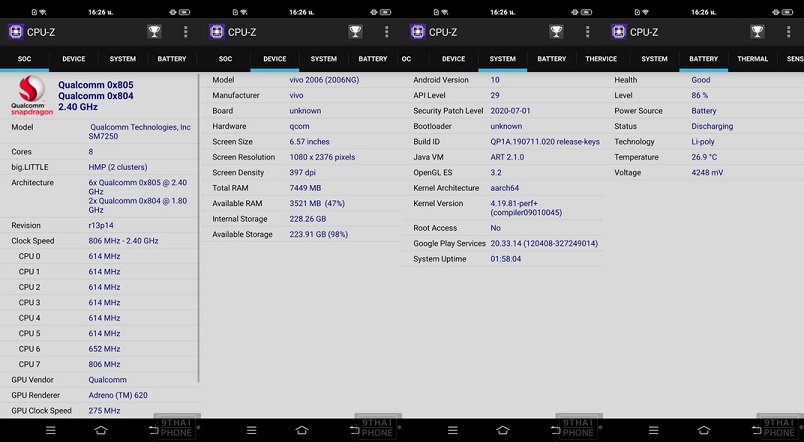Open trophy icon in the Battery screen
This screenshot has height=442, width=804.
757,32
